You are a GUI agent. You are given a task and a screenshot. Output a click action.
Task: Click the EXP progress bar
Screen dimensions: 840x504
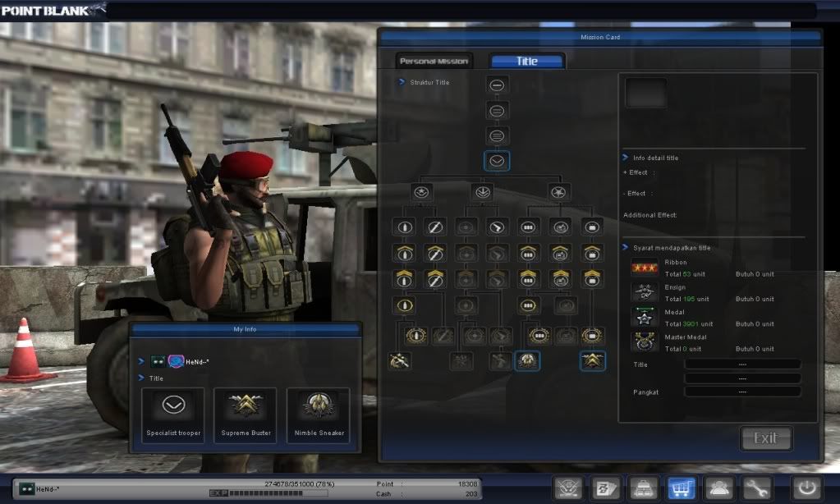(269, 493)
